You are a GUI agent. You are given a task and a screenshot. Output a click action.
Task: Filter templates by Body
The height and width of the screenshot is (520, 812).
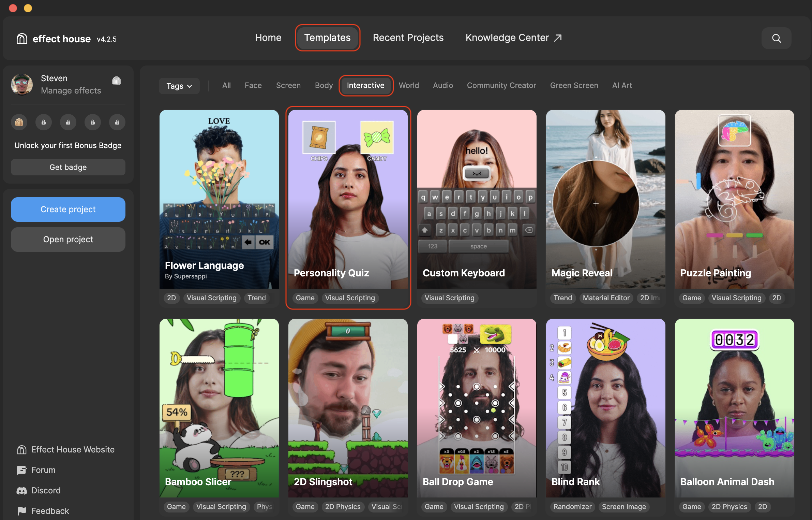coord(324,85)
